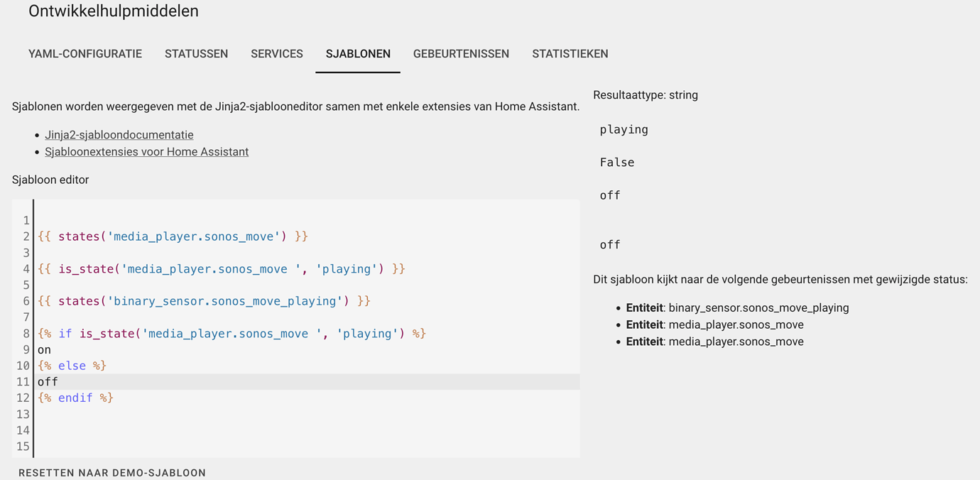Image resolution: width=980 pixels, height=480 pixels.
Task: Click line 4 is_state template code
Action: tap(221, 269)
